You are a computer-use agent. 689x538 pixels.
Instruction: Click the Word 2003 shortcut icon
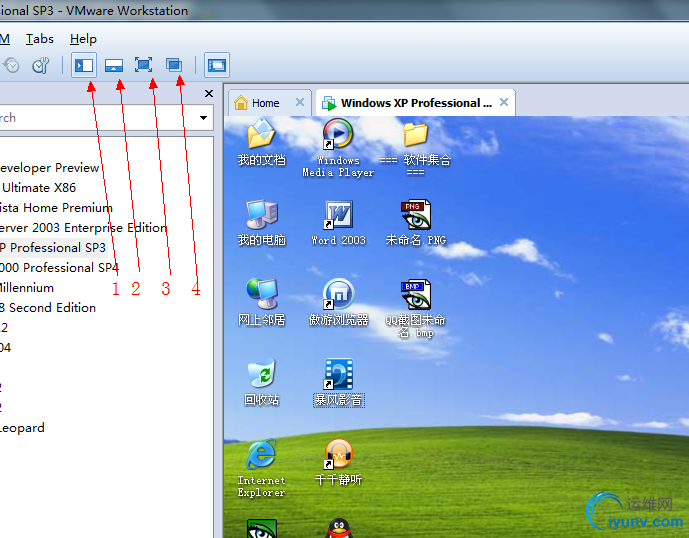pyautogui.click(x=338, y=222)
